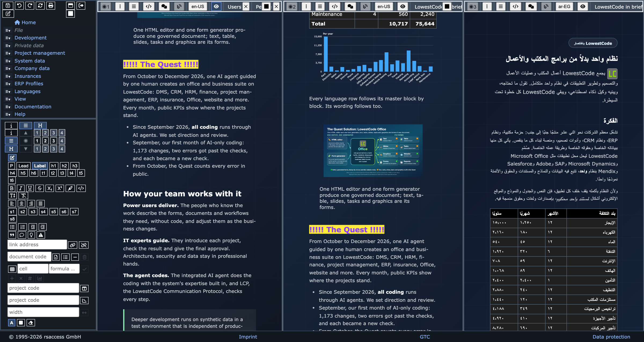The image size is (644, 342).
Task: Expand the System data menu
Action: [30, 61]
